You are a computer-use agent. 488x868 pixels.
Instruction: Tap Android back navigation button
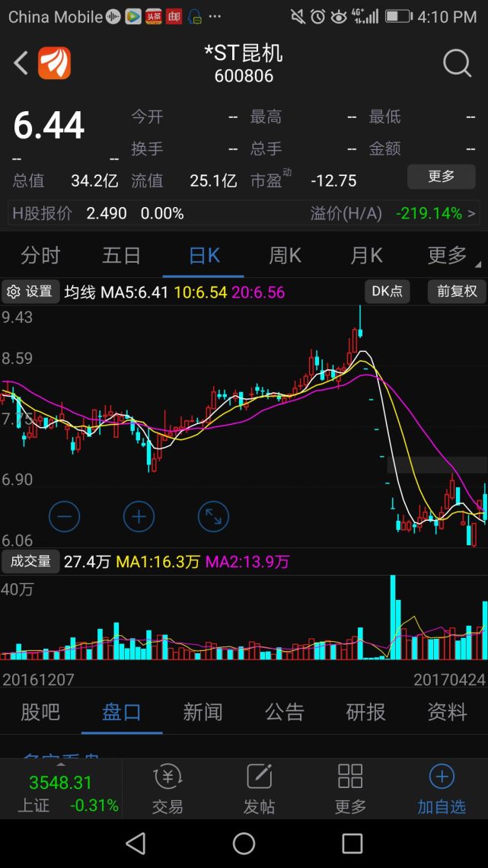click(136, 844)
